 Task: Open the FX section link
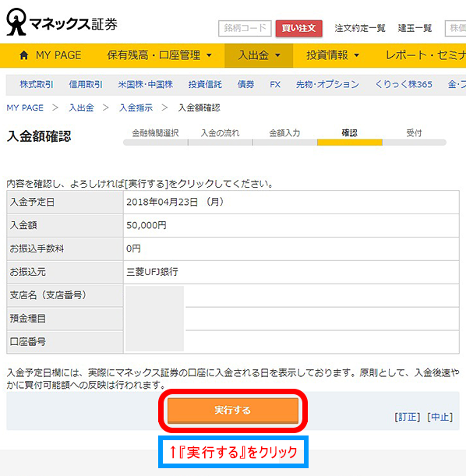click(275, 84)
